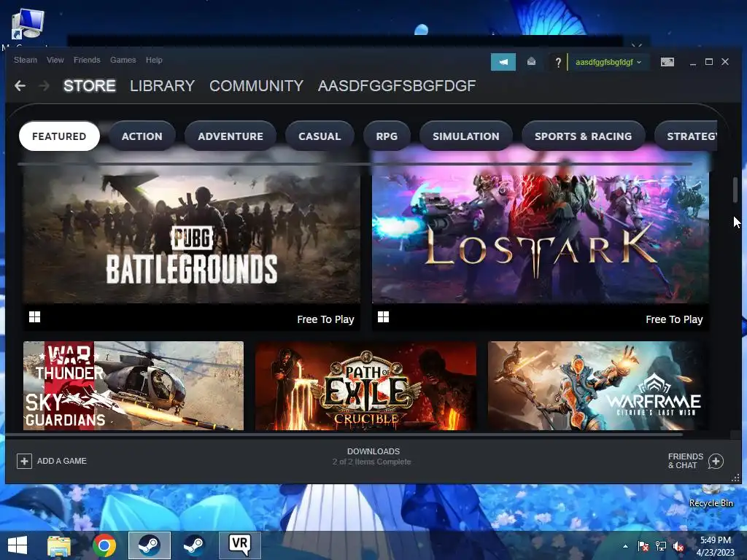Image resolution: width=747 pixels, height=560 pixels.
Task: Open the AASDFGGFSBGFDGF profile section
Action: [396, 86]
